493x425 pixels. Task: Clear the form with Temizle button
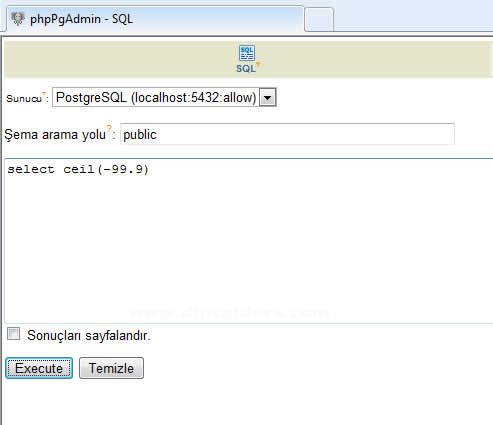pyautogui.click(x=111, y=368)
